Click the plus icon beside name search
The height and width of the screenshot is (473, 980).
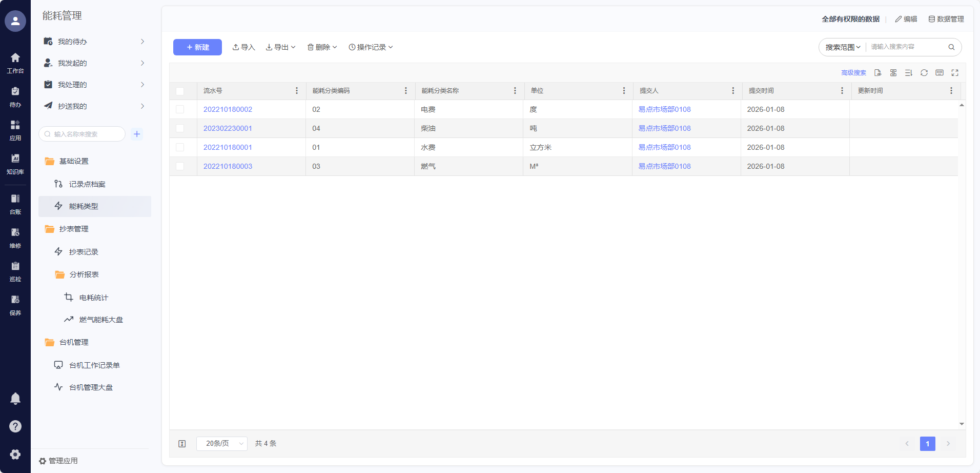(x=137, y=134)
